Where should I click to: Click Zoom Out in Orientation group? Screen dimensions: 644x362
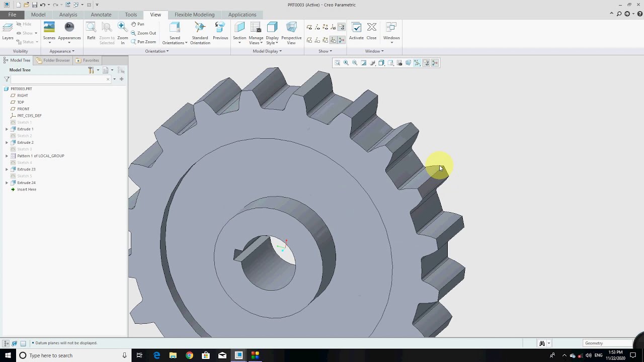tap(143, 33)
